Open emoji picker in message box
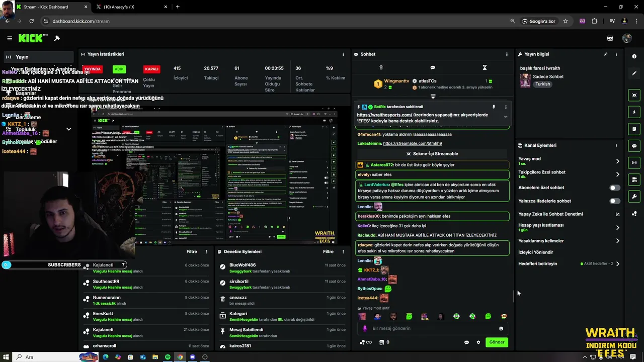 pos(501,328)
